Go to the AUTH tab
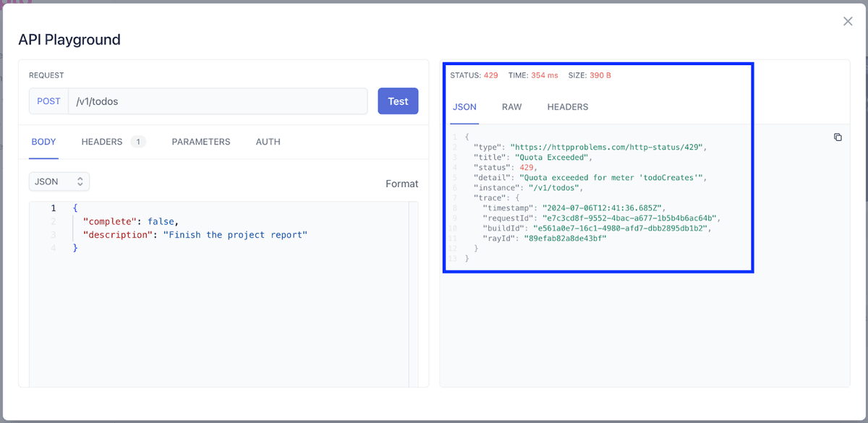The width and height of the screenshot is (868, 423). [x=268, y=142]
